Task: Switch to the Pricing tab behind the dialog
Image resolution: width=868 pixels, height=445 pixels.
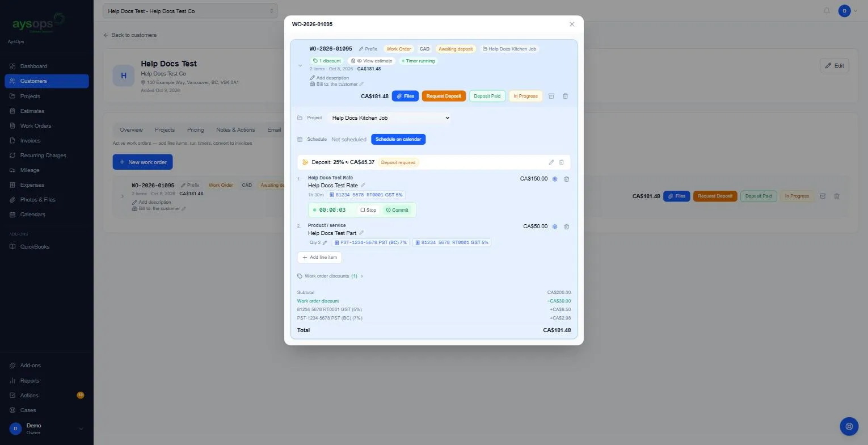Action: tap(195, 130)
